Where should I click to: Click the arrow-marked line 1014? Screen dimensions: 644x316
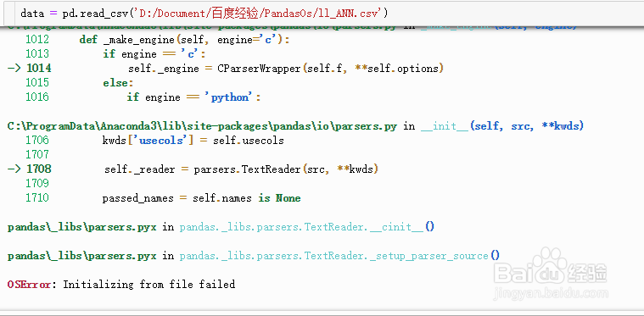tap(226, 68)
